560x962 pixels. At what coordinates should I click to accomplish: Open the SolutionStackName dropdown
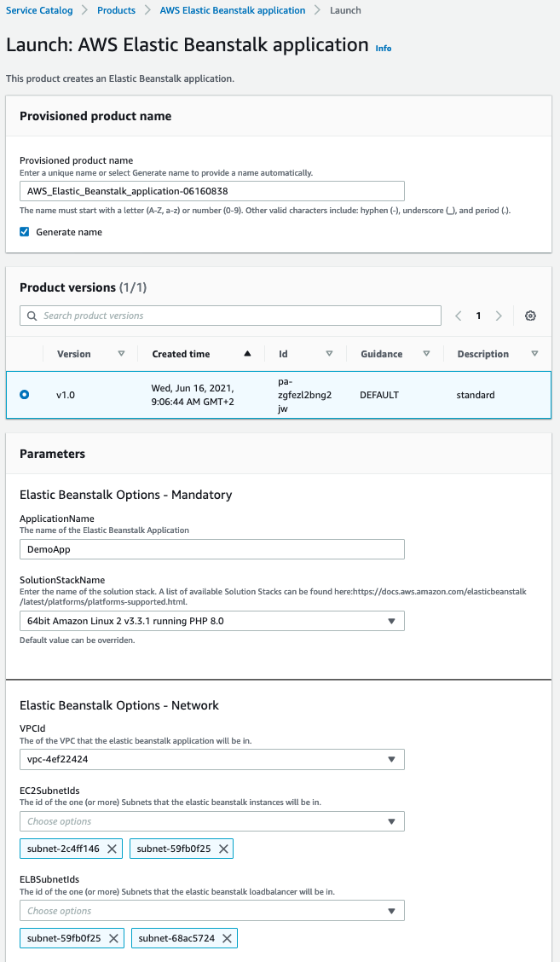point(212,621)
